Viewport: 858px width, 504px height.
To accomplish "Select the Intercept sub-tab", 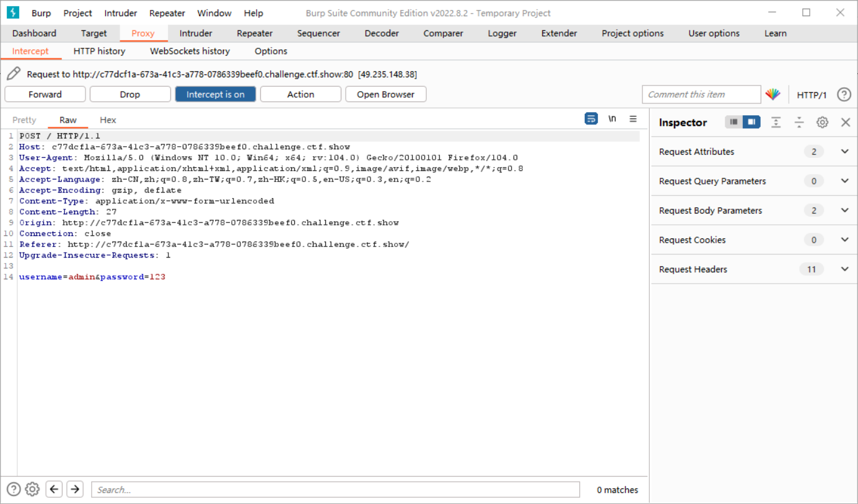I will (x=30, y=51).
